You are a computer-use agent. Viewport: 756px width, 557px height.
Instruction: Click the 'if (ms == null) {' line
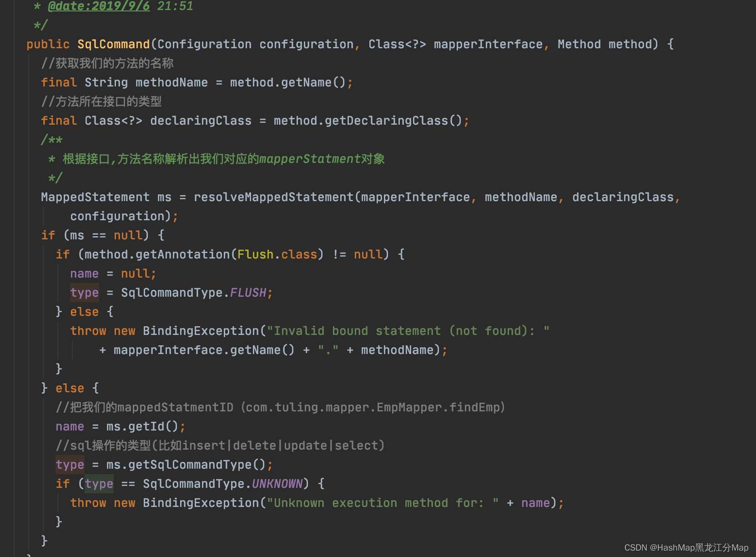pos(103,235)
